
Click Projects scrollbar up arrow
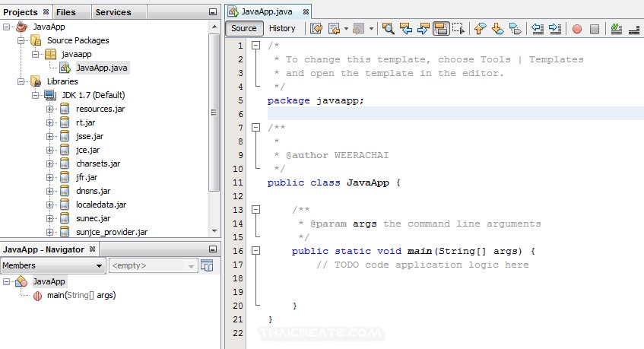click(214, 27)
